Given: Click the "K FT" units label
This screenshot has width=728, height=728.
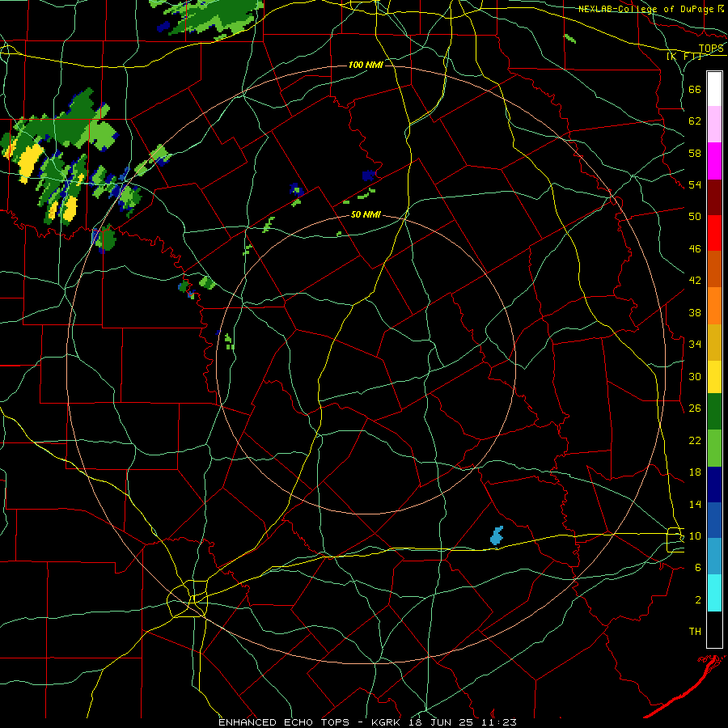Looking at the screenshot, I should [684, 57].
